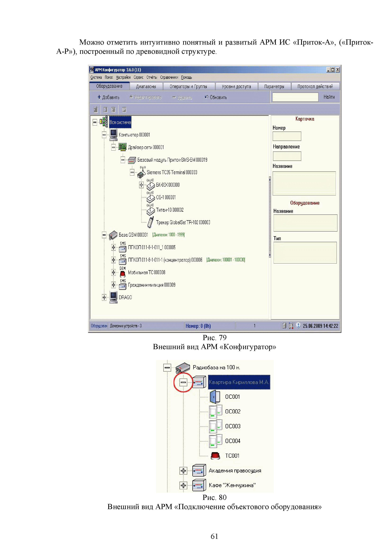Click the second small toolbar icon (page)
Image resolution: width=392 pixels, height=555 pixels.
pos(105,110)
